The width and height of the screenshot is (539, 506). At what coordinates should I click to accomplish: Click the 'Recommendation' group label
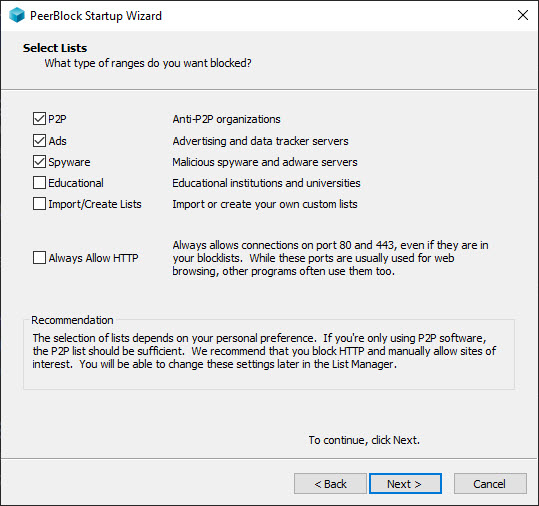click(x=72, y=320)
